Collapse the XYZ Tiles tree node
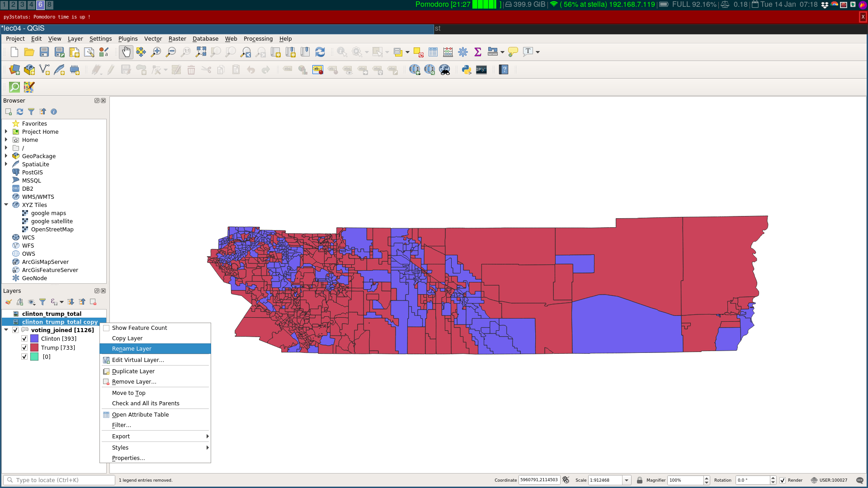 [x=6, y=205]
